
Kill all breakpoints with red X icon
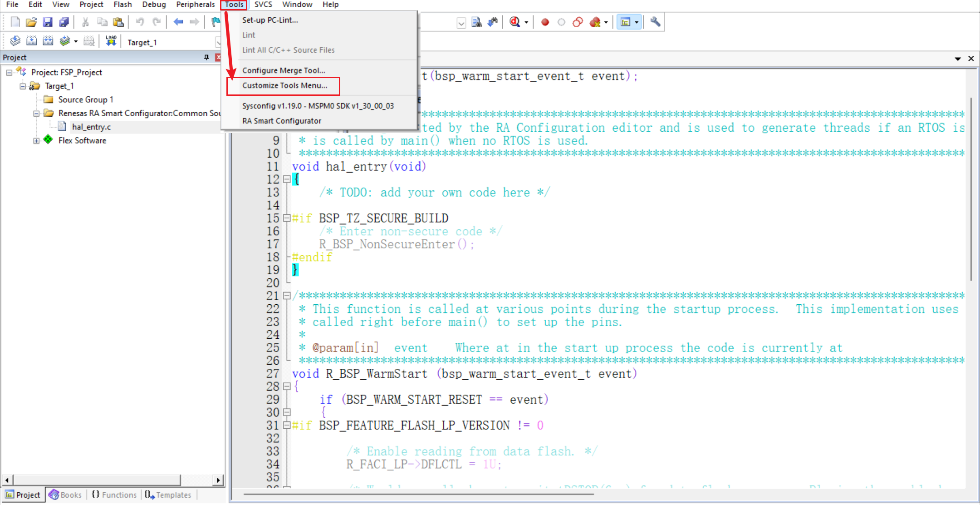coord(595,22)
